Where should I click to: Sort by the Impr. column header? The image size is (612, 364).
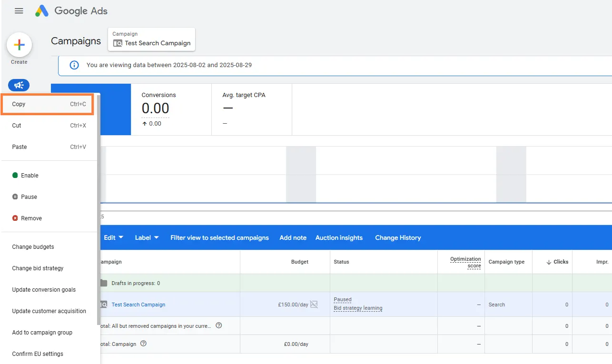tap(602, 262)
